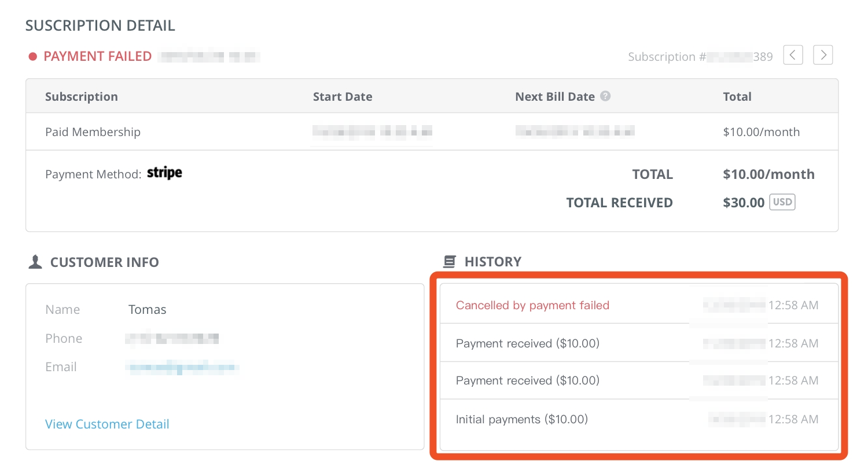The image size is (868, 476).
Task: Click the Subscription number ending in 389
Action: pyautogui.click(x=700, y=56)
